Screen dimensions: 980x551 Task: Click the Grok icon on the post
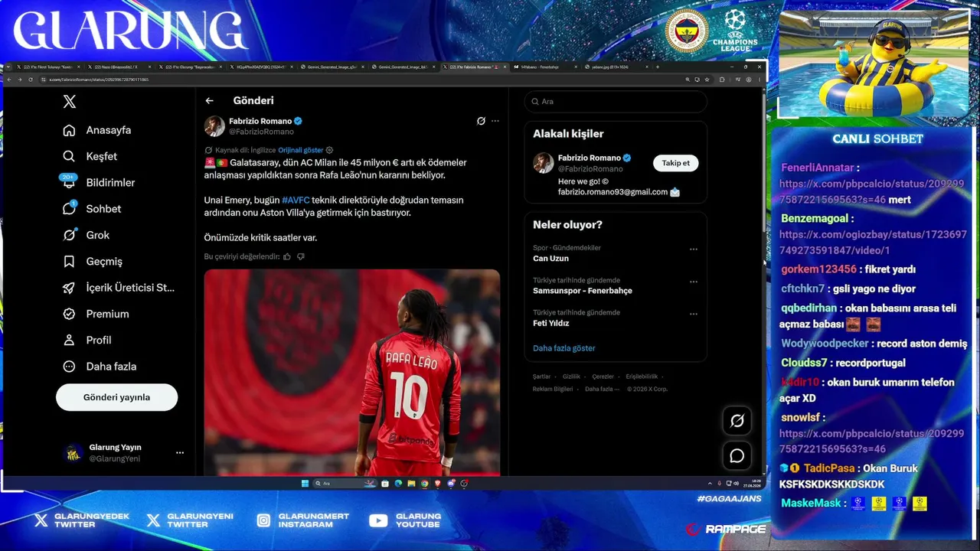pos(481,121)
